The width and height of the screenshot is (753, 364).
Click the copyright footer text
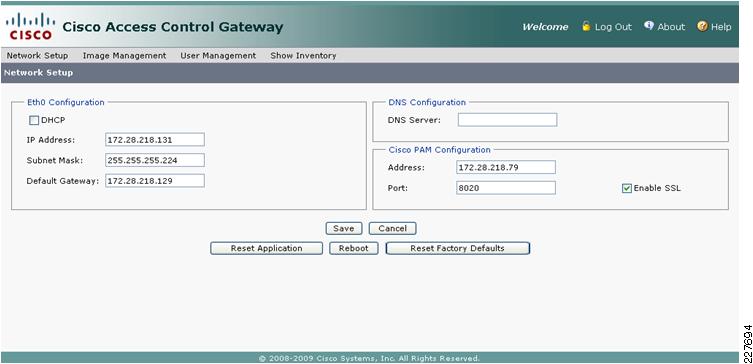pos(369,358)
